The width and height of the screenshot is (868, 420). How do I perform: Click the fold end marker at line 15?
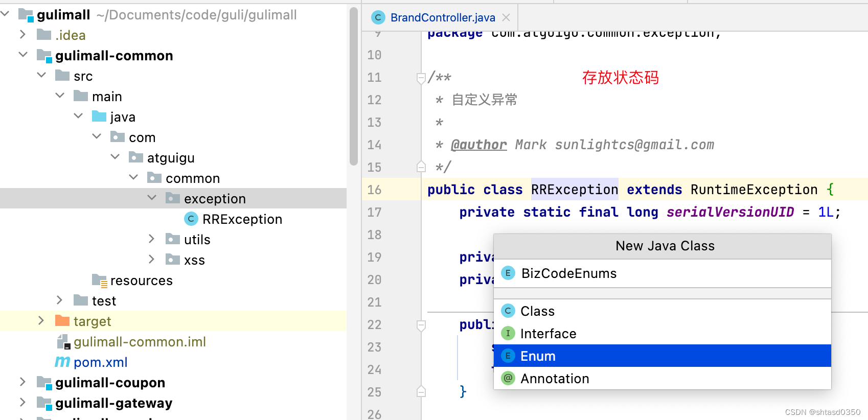click(x=421, y=167)
